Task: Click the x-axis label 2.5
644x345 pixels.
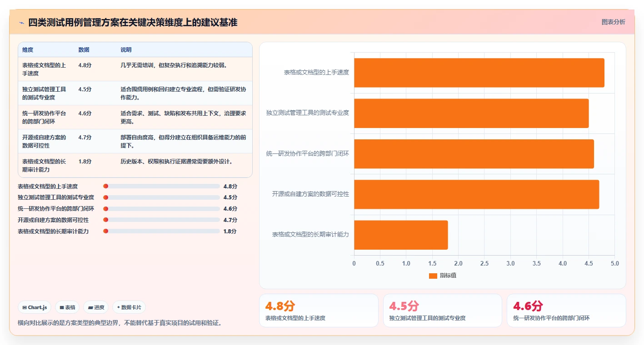Action: pos(484,264)
